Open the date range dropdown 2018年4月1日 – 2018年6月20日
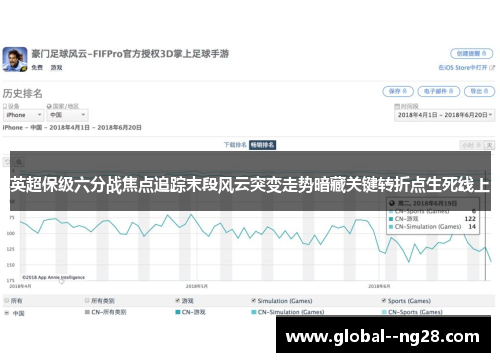This screenshot has width=500, height=362. 444,115
